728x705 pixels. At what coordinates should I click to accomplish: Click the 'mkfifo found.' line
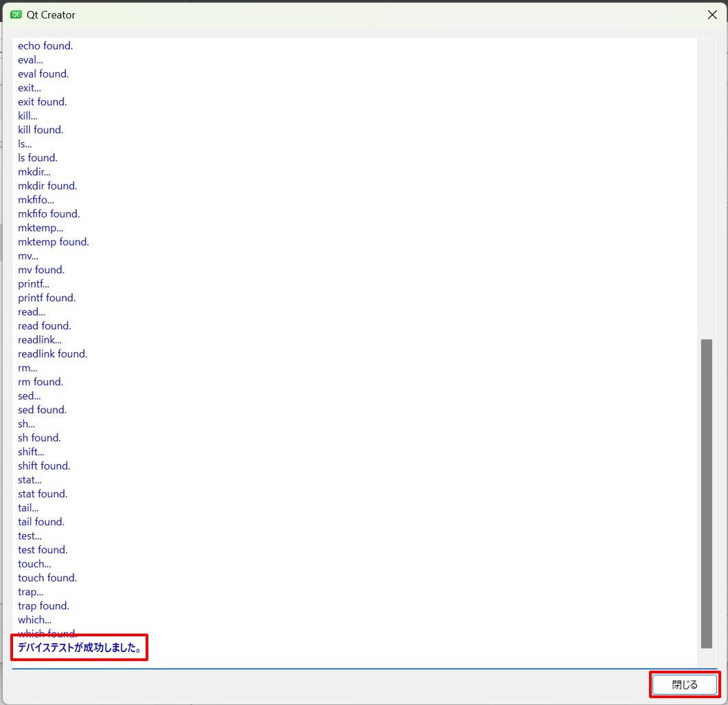(49, 214)
